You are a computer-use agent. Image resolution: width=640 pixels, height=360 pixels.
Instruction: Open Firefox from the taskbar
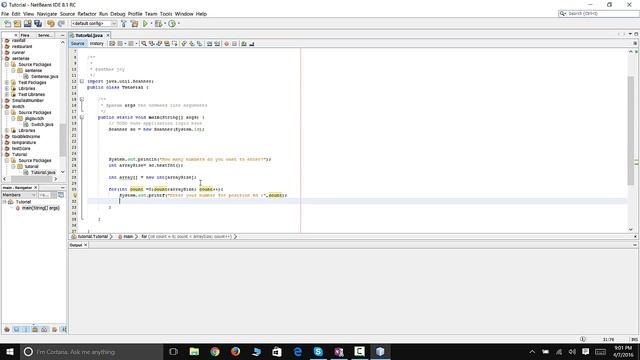(x=236, y=351)
